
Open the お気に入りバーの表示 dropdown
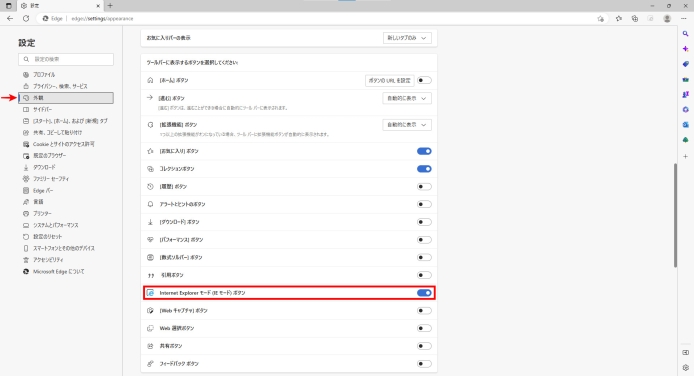[407, 38]
